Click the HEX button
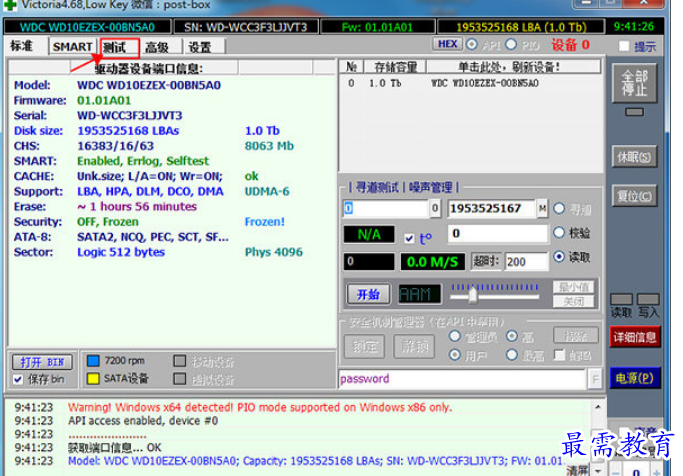This screenshot has height=476, width=683. click(x=447, y=44)
